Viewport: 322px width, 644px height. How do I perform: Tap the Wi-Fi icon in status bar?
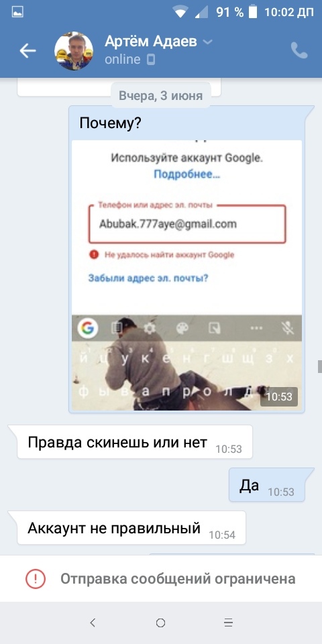click(x=180, y=12)
